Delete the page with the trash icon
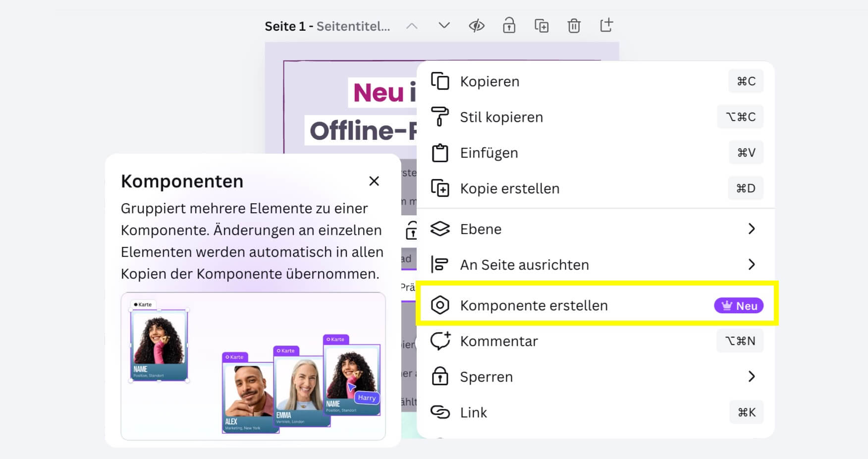This screenshot has height=459, width=868. pos(574,26)
